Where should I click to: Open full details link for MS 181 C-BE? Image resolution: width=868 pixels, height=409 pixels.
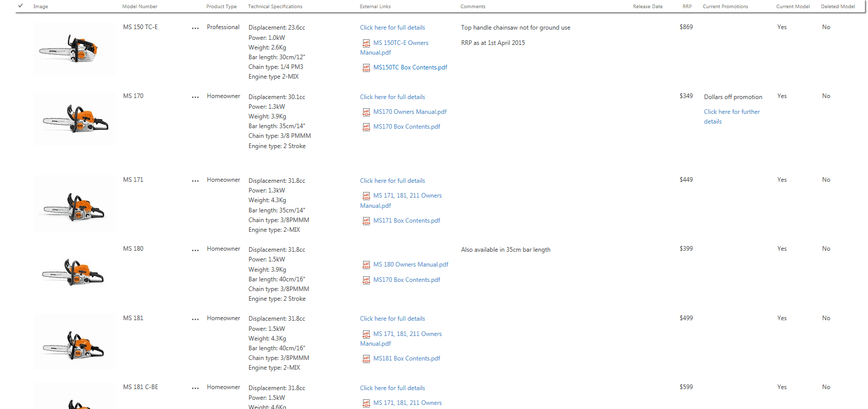(x=393, y=388)
